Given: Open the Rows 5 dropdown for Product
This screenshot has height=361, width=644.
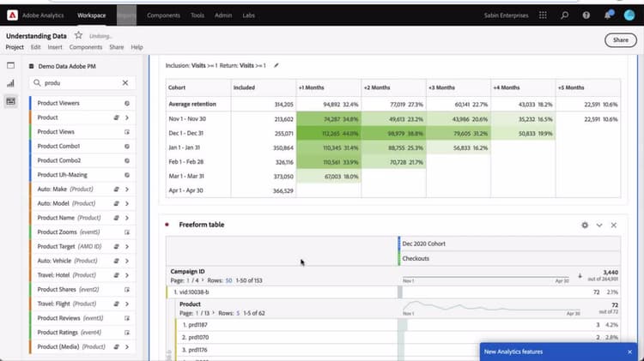Looking at the screenshot, I should 238,313.
